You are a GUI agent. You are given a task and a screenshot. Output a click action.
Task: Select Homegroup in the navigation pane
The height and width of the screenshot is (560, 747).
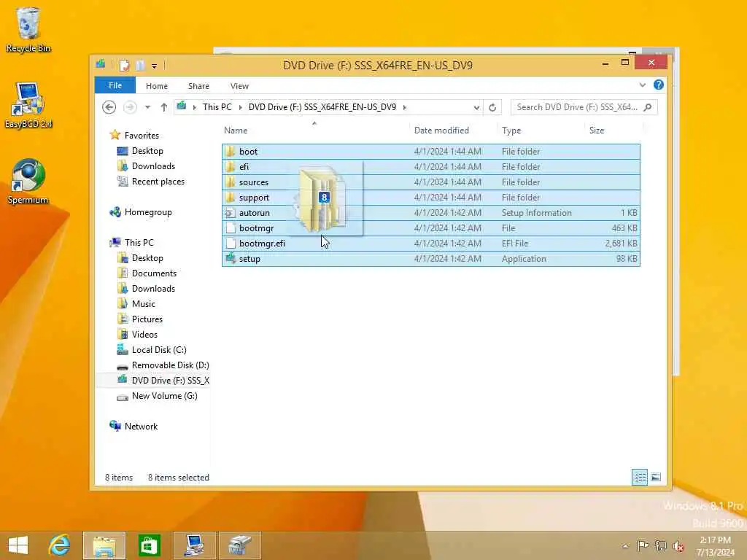(141, 212)
